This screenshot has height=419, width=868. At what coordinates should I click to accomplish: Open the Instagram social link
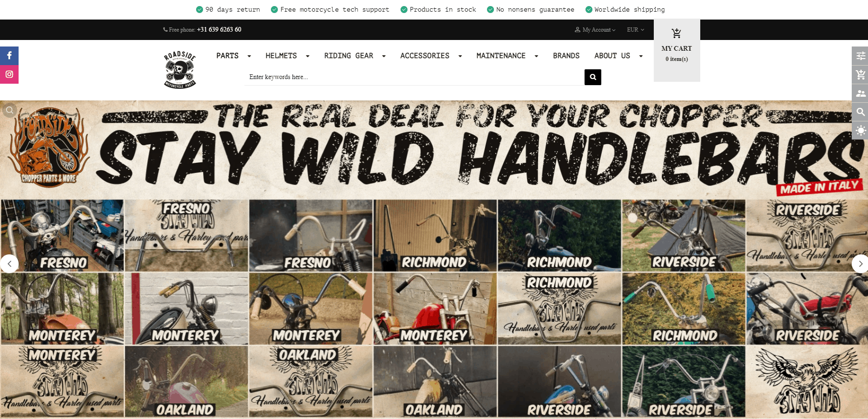click(x=9, y=74)
